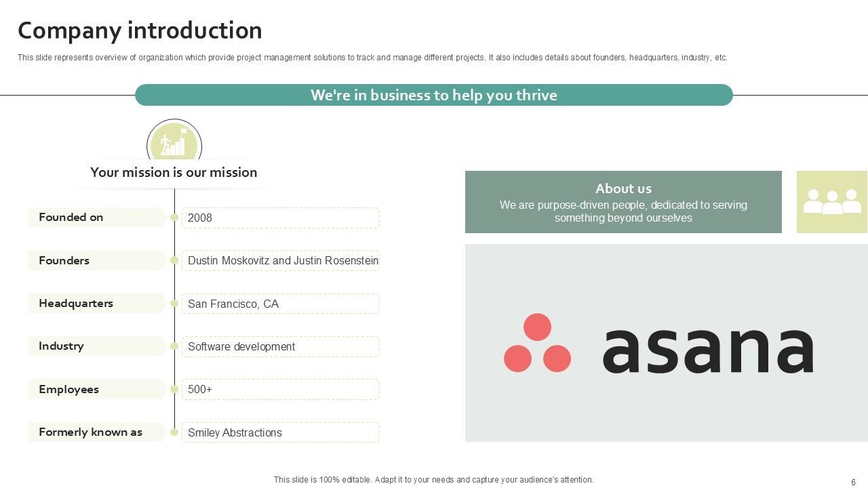This screenshot has height=488, width=868.
Task: Click the mission stairs flag icon
Action: click(x=174, y=142)
